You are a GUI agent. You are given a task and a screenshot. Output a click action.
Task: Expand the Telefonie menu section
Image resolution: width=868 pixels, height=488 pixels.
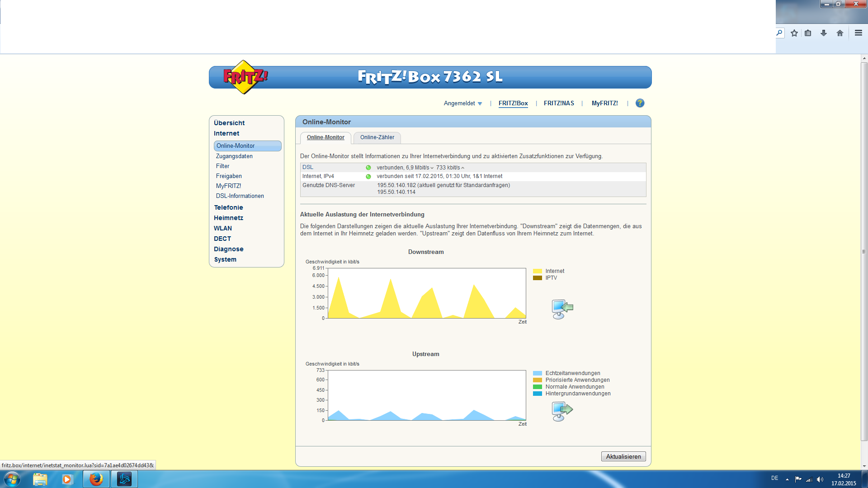pyautogui.click(x=228, y=207)
